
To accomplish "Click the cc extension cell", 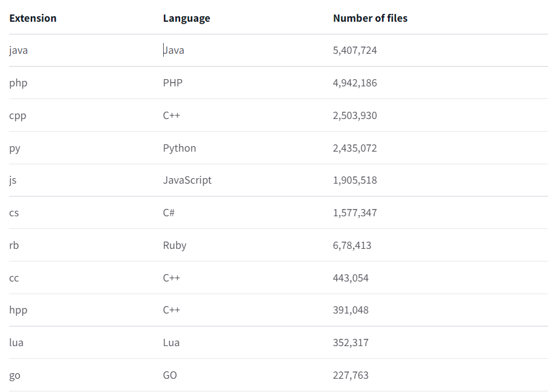I will pos(14,278).
